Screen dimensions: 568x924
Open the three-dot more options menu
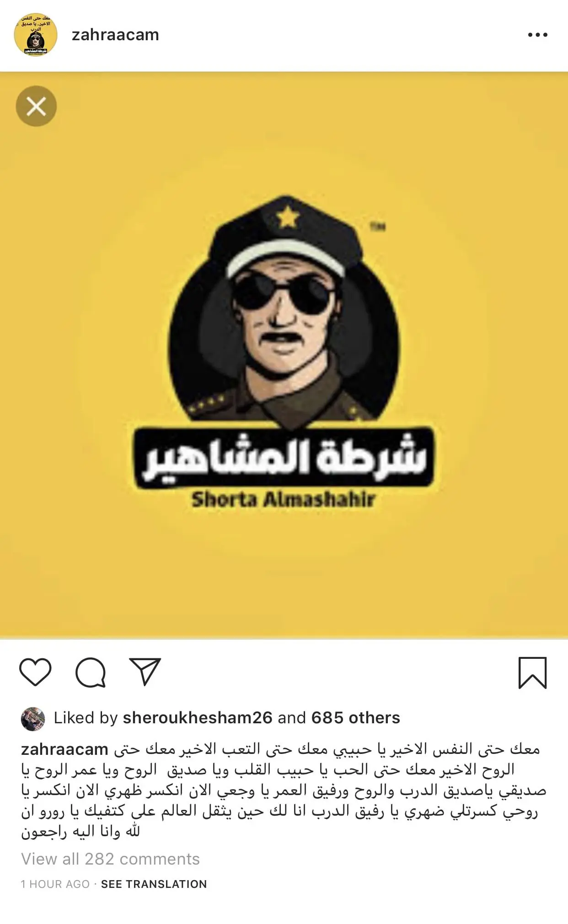pyautogui.click(x=537, y=35)
